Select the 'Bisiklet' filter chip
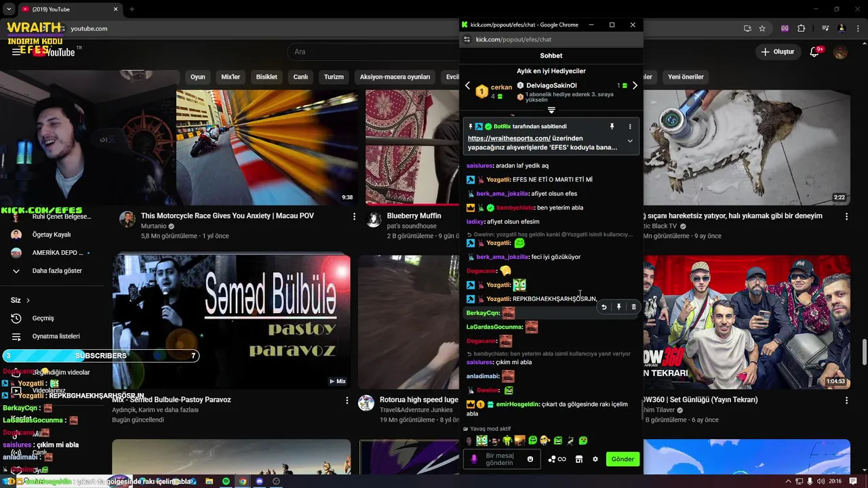The image size is (868, 488). pyautogui.click(x=267, y=77)
